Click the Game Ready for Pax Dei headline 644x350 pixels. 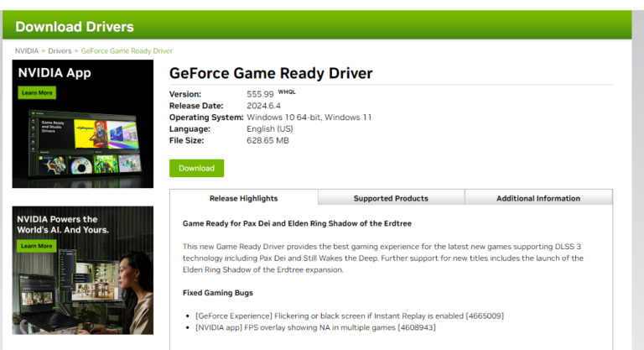297,223
